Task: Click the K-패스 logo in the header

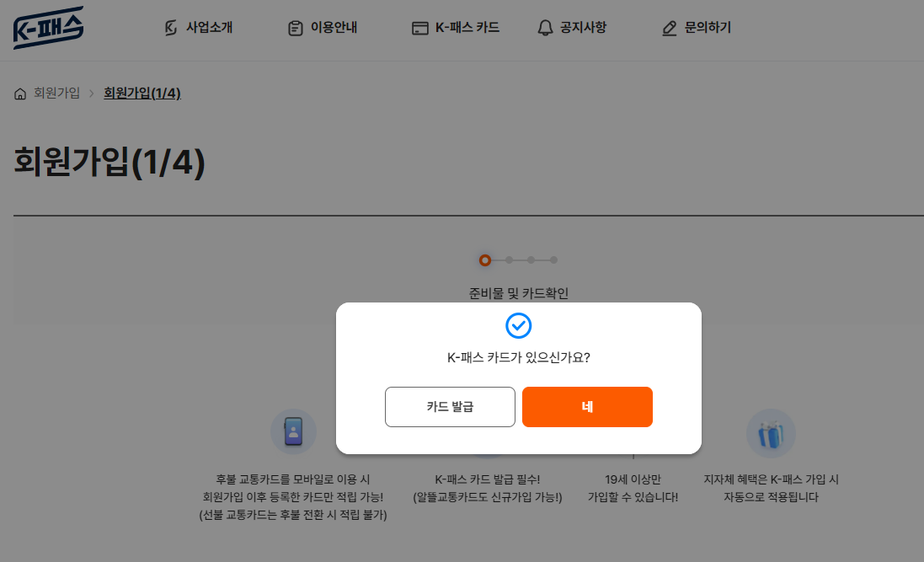Action: coord(48,27)
